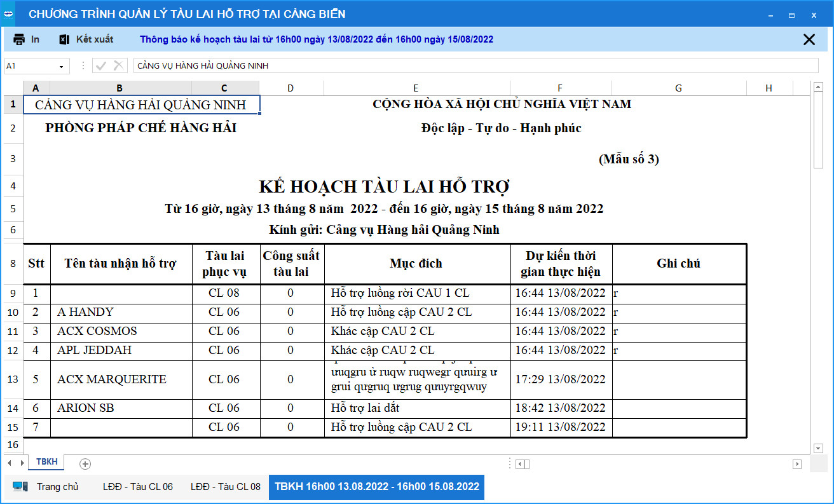Add a new sheet with plus icon
Image resolution: width=834 pixels, height=504 pixels.
point(85,463)
